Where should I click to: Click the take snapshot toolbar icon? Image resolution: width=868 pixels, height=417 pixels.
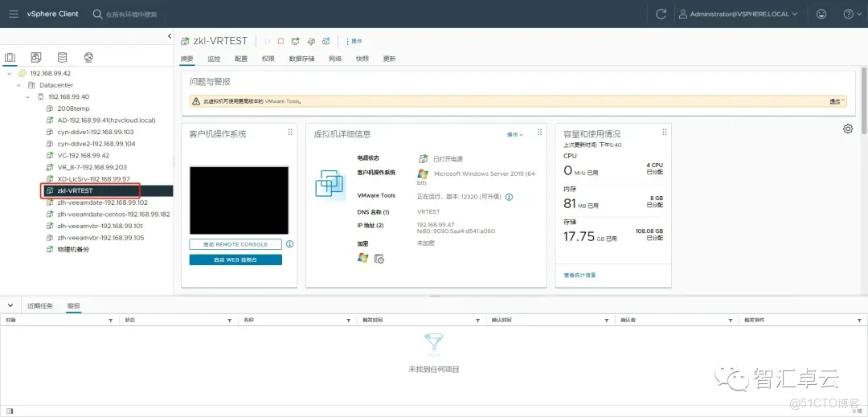tap(326, 41)
